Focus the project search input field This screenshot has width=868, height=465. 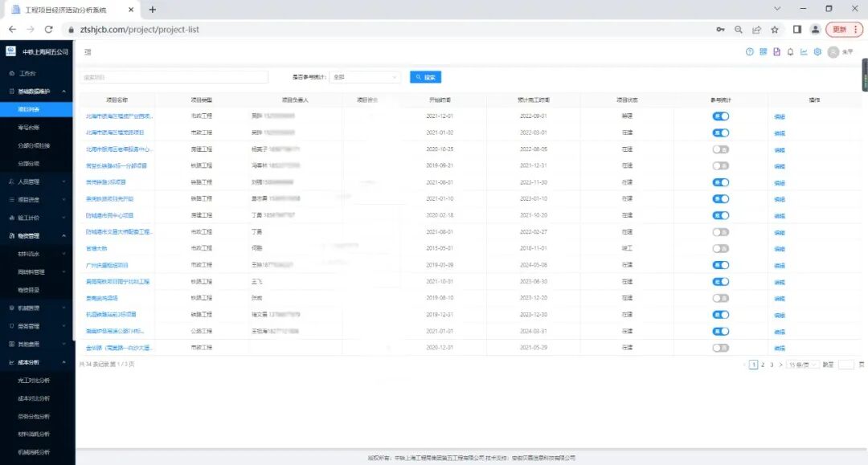pyautogui.click(x=174, y=77)
